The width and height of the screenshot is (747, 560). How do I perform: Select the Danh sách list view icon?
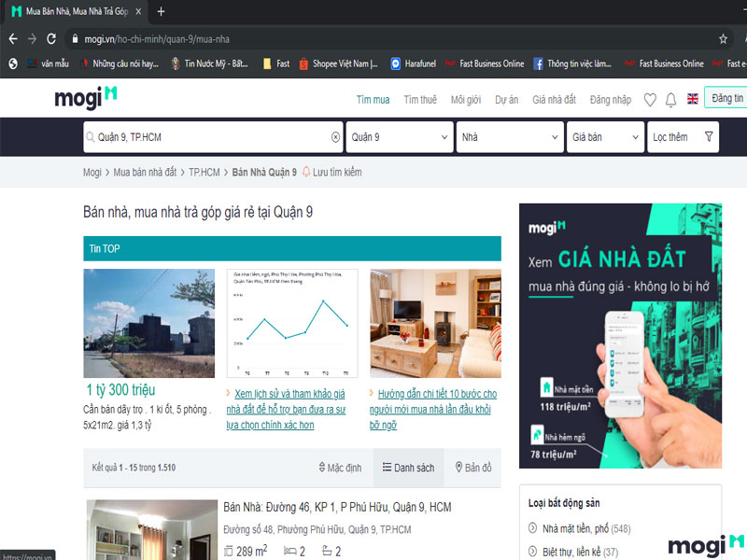408,468
